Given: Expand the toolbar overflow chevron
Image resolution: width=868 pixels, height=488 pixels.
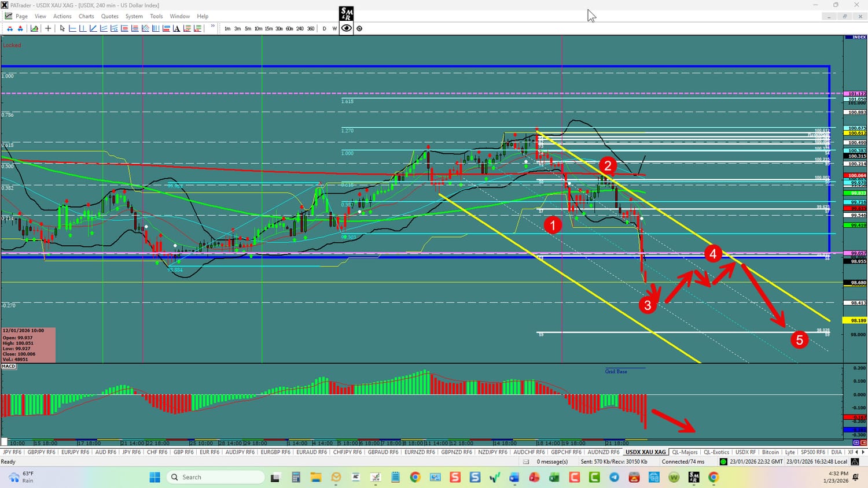Looking at the screenshot, I should coord(213,27).
